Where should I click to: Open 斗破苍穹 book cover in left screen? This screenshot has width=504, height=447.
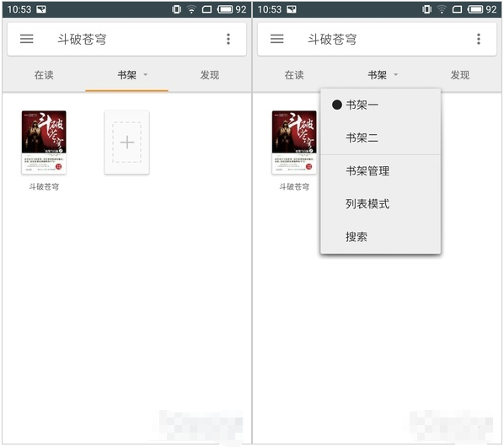44,143
